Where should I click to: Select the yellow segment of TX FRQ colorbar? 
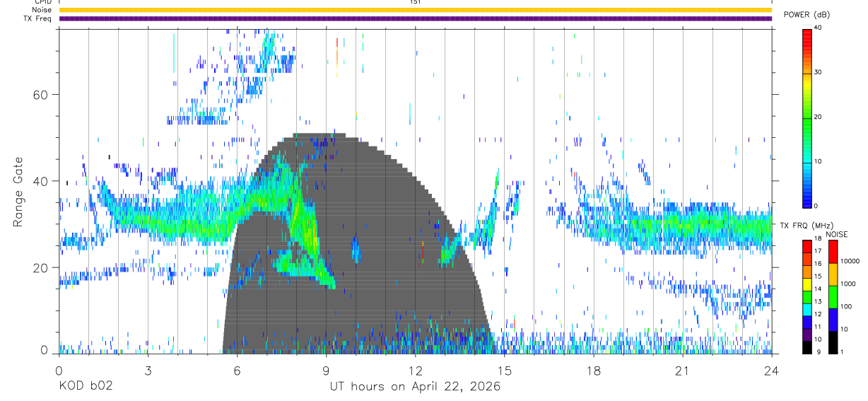point(807,284)
